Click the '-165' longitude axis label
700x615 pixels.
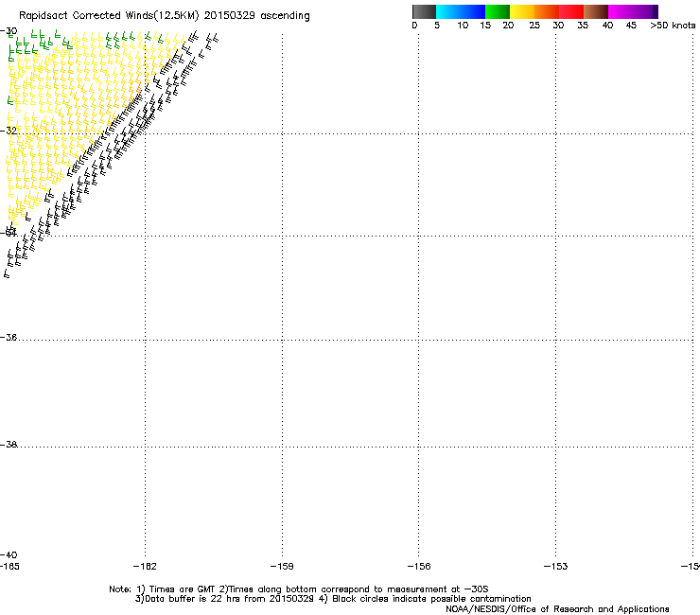9,567
